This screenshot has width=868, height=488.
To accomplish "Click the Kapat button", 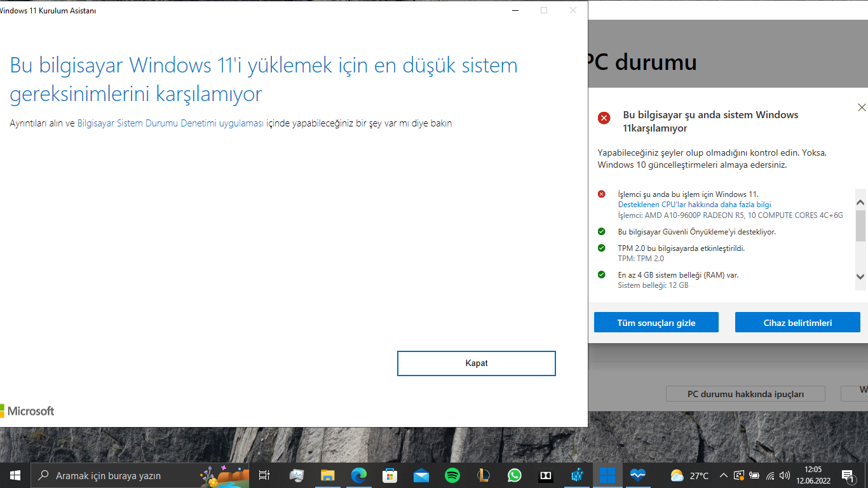I will tap(477, 363).
